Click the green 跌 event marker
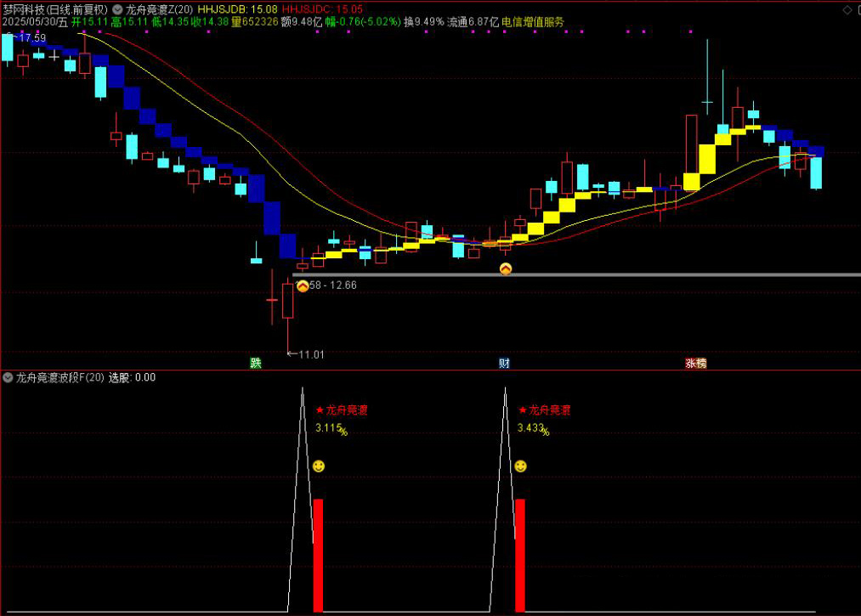 (256, 363)
